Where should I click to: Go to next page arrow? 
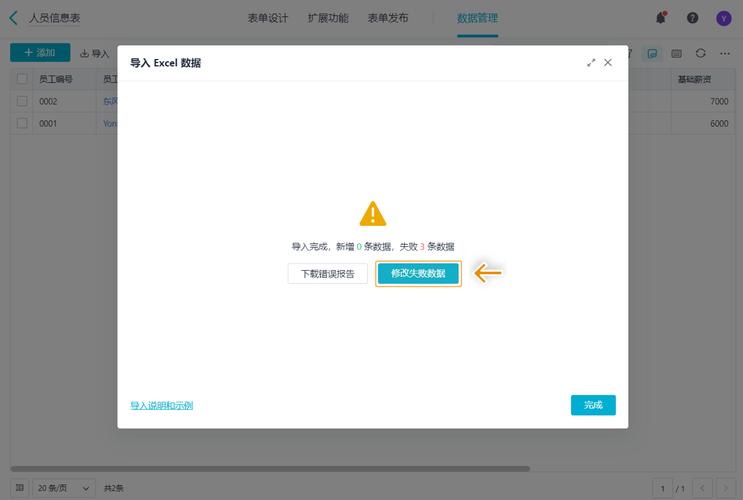725,488
